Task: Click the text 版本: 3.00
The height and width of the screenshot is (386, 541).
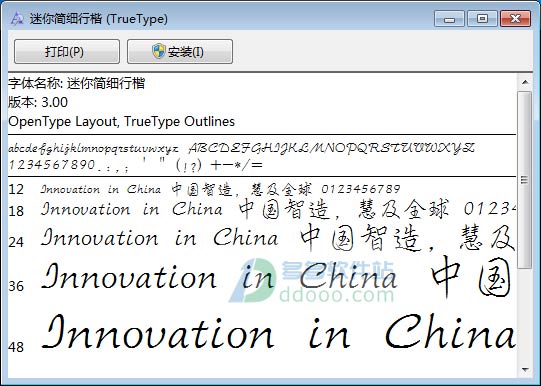Action: coord(38,102)
